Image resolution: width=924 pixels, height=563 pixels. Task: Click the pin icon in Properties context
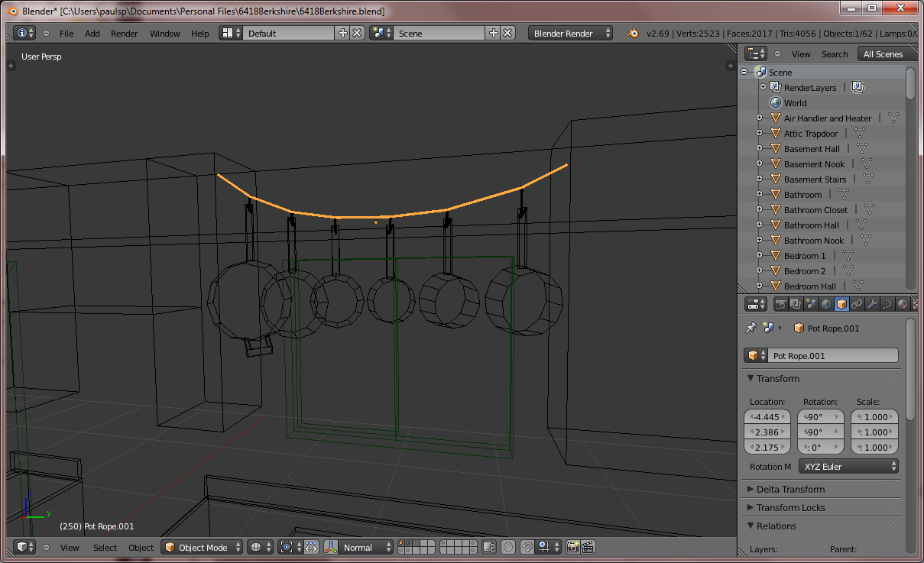[751, 328]
